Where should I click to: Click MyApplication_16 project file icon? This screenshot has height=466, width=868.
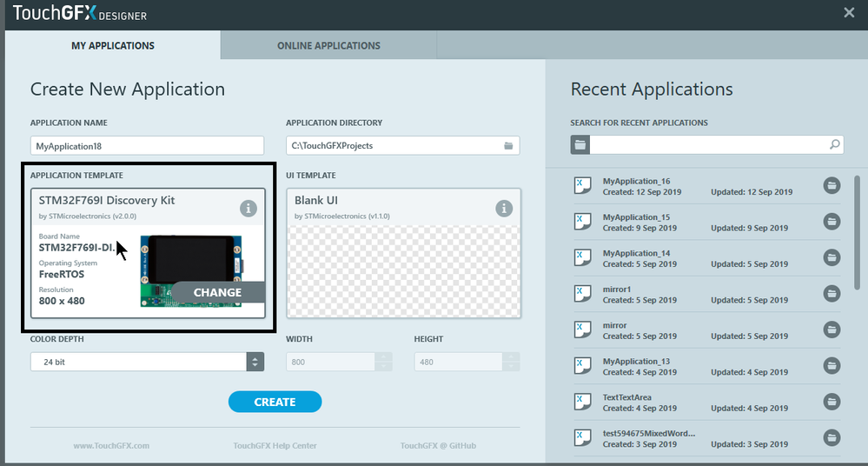(x=582, y=186)
